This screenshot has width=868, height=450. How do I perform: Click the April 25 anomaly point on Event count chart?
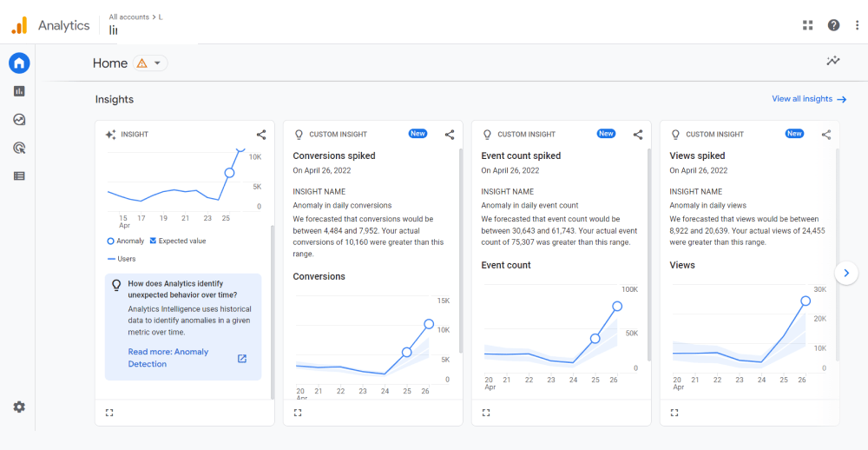click(595, 339)
